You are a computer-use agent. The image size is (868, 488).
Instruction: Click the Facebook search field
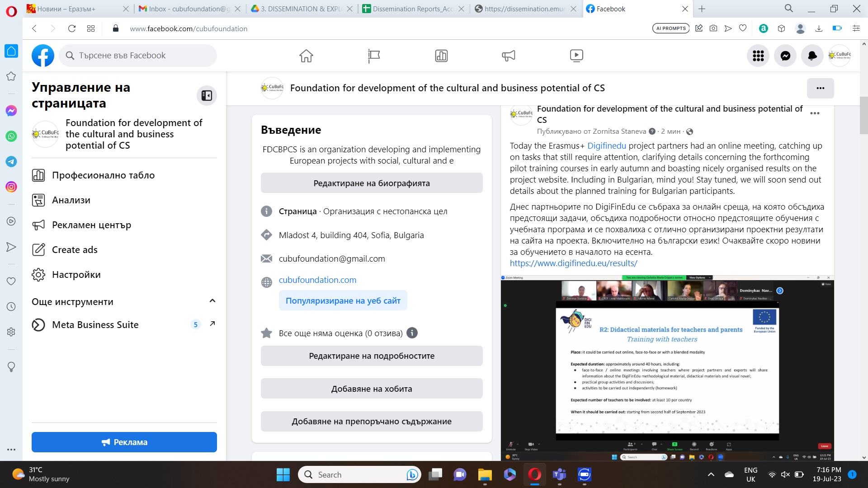[138, 56]
